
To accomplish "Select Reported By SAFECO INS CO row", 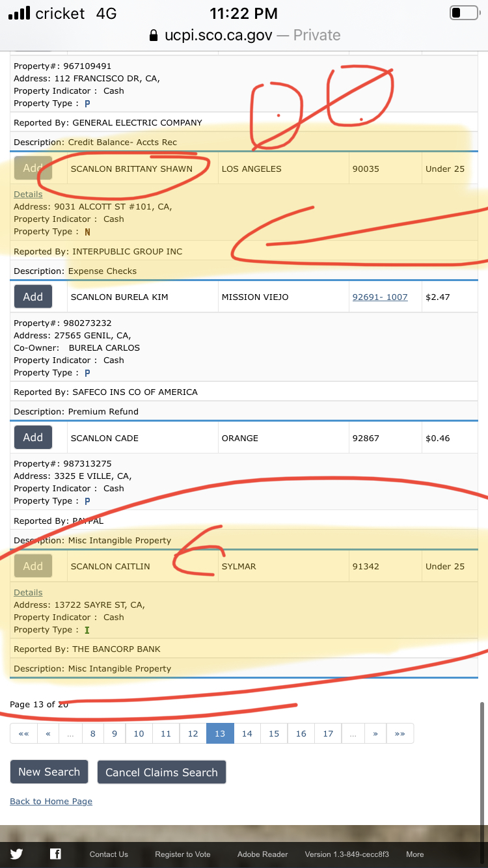I will [x=244, y=392].
